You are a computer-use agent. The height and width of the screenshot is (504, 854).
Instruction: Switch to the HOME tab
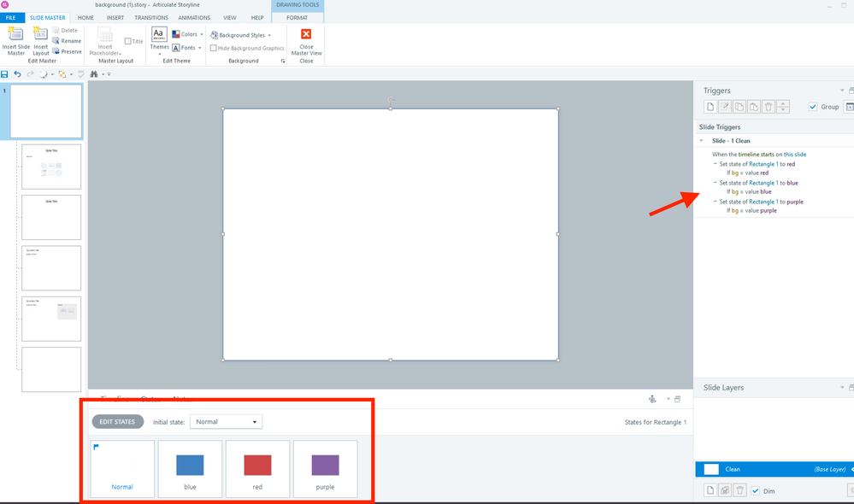[85, 18]
